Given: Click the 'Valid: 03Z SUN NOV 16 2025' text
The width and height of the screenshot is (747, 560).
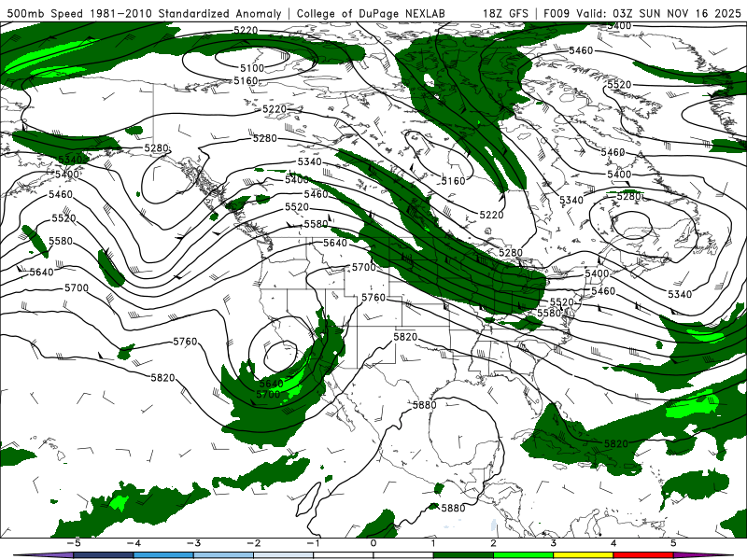Looking at the screenshot, I should click(x=659, y=13).
